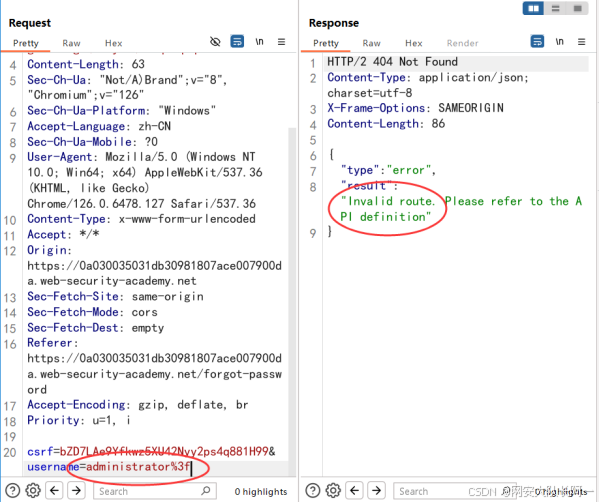Switch to side-by-side layout view
This screenshot has width=600, height=503.
535,9
